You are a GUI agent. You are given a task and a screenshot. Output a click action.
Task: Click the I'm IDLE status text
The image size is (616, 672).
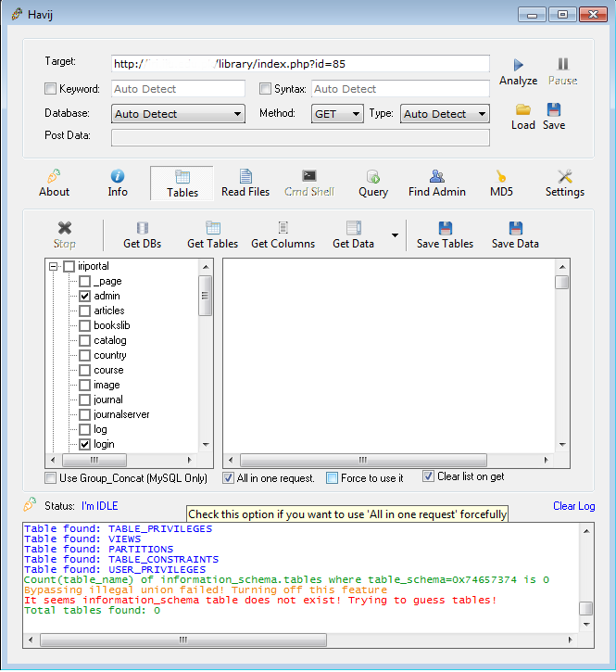tap(99, 506)
